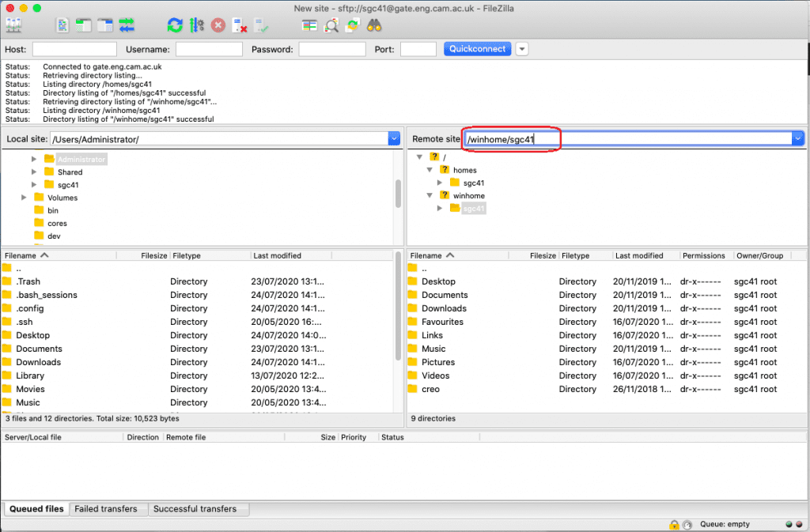Toggle the transfer queue display
The image size is (810, 532).
coord(127,25)
